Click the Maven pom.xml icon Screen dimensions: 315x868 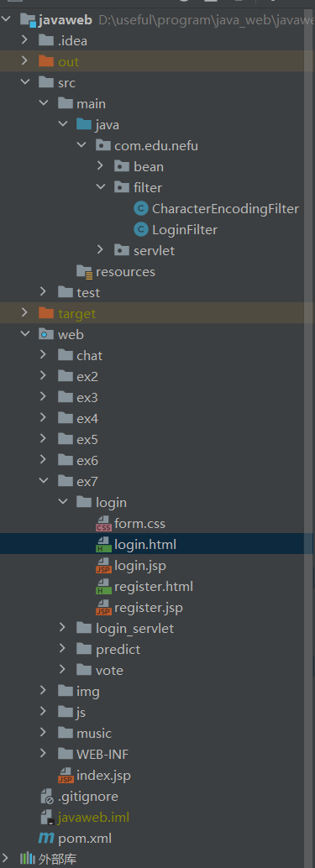[x=46, y=839]
